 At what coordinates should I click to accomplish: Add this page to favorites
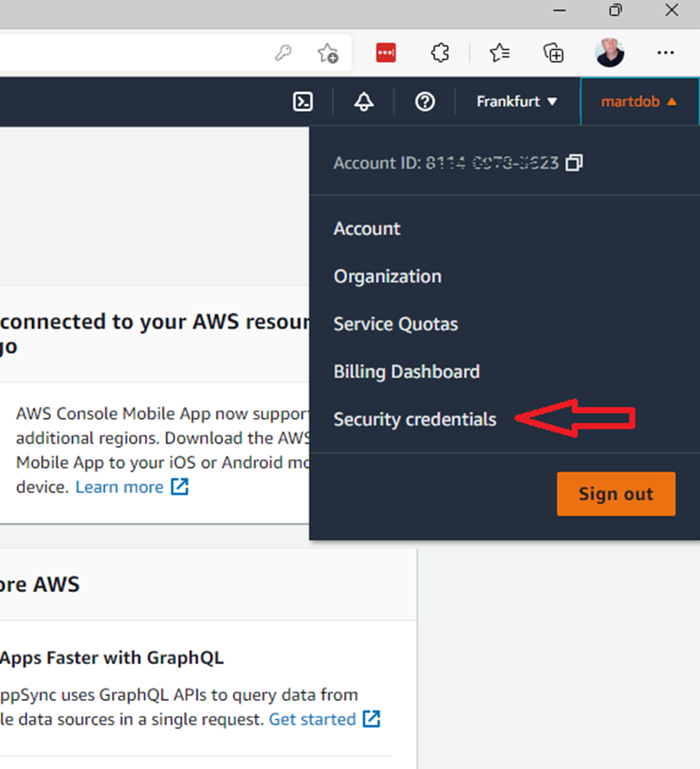point(327,52)
